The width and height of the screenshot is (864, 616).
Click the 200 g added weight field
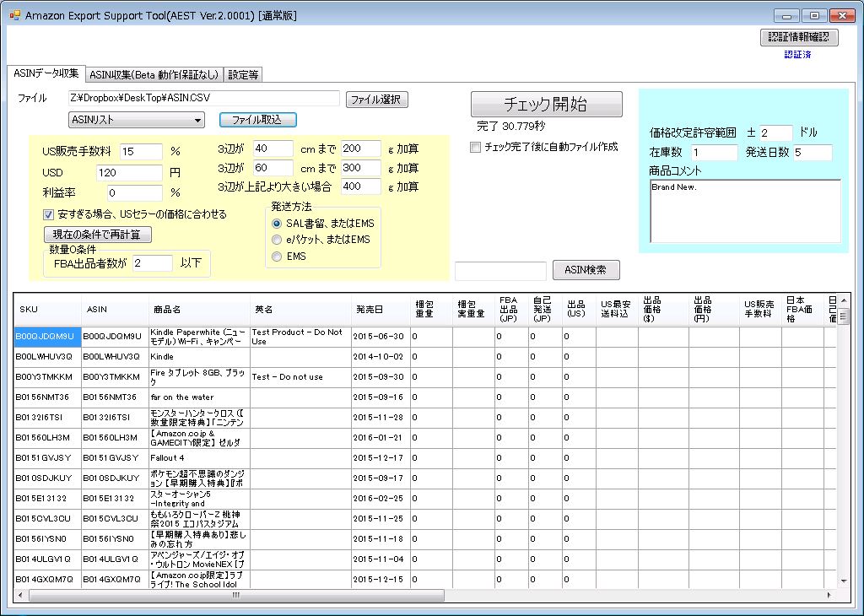coord(361,149)
